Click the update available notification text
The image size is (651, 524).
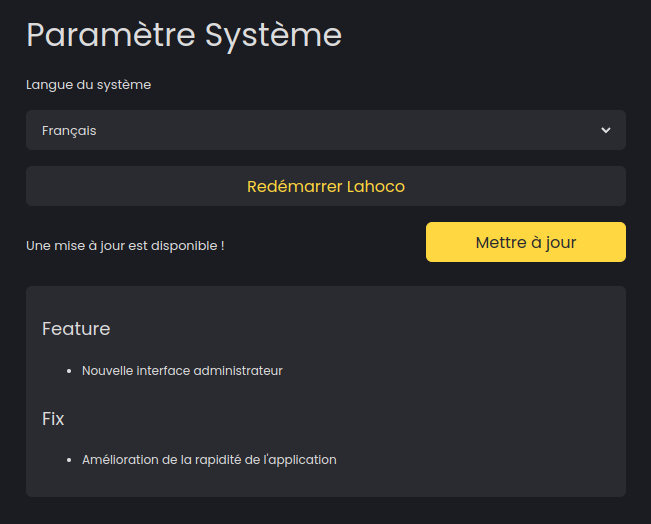pos(125,245)
